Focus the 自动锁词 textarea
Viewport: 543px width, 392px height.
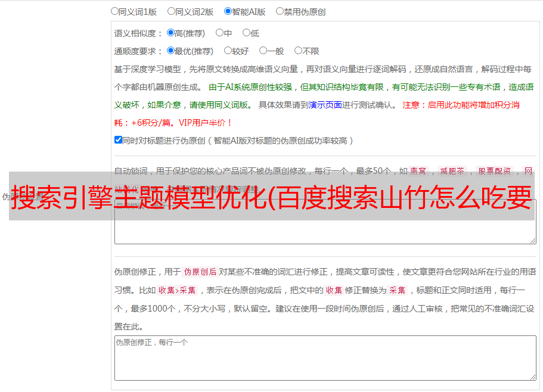pos(325,222)
